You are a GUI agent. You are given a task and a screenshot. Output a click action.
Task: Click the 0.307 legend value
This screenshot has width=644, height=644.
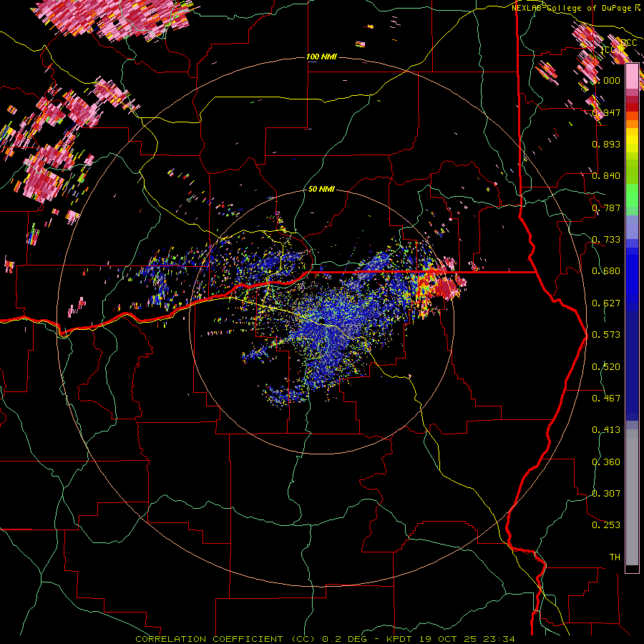coord(606,494)
